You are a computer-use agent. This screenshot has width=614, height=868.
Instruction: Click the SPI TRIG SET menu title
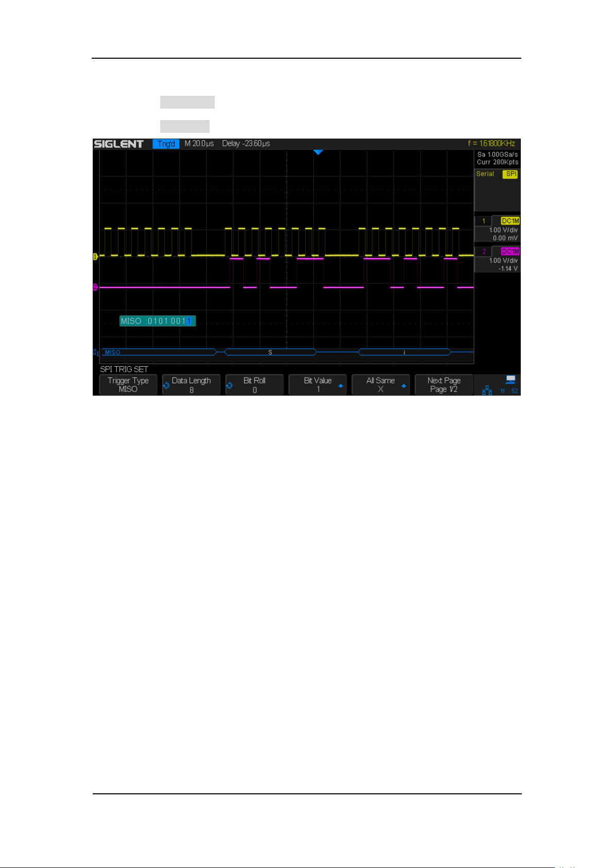pos(124,369)
